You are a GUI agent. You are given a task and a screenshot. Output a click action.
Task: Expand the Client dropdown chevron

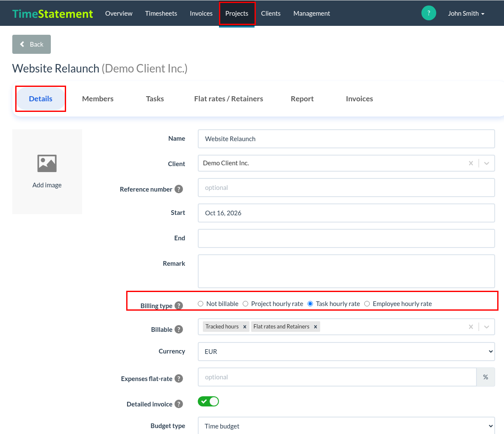tap(487, 163)
